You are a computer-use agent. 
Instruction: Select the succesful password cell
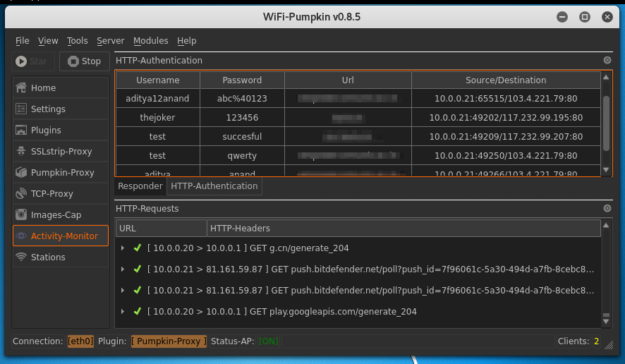(x=242, y=136)
